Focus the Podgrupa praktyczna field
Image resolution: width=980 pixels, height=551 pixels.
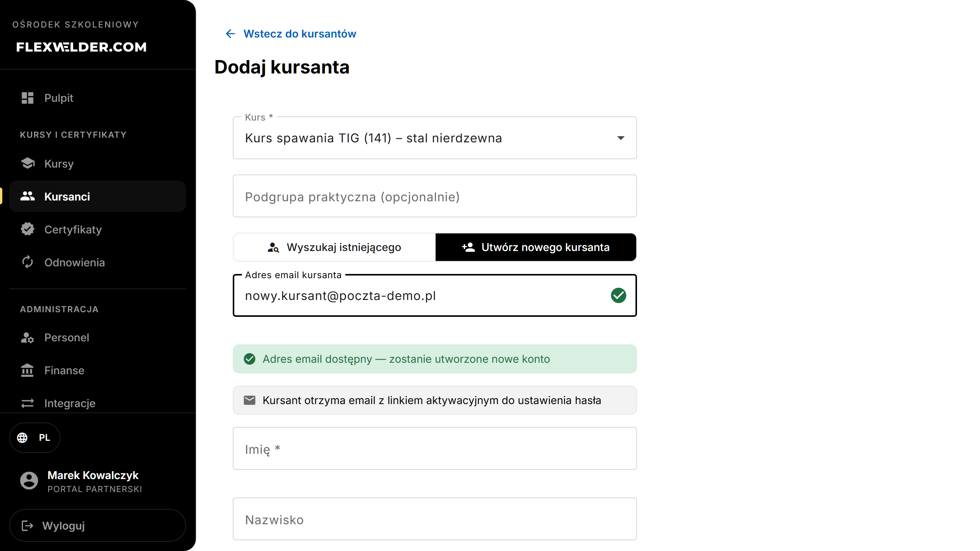435,196
